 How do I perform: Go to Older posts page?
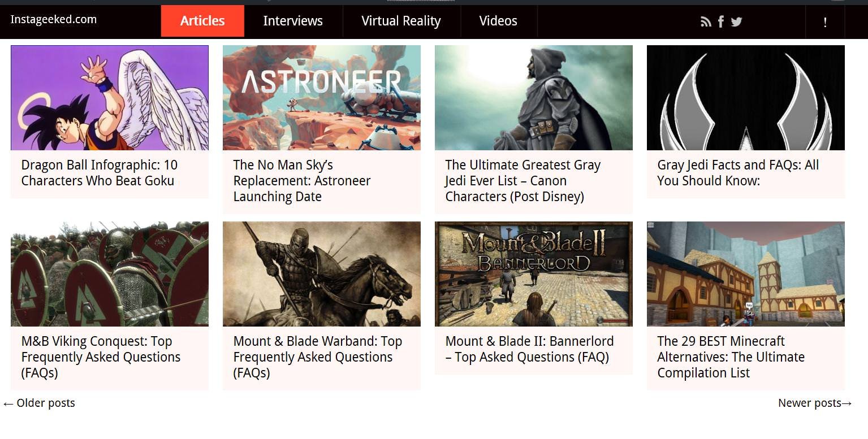point(39,403)
